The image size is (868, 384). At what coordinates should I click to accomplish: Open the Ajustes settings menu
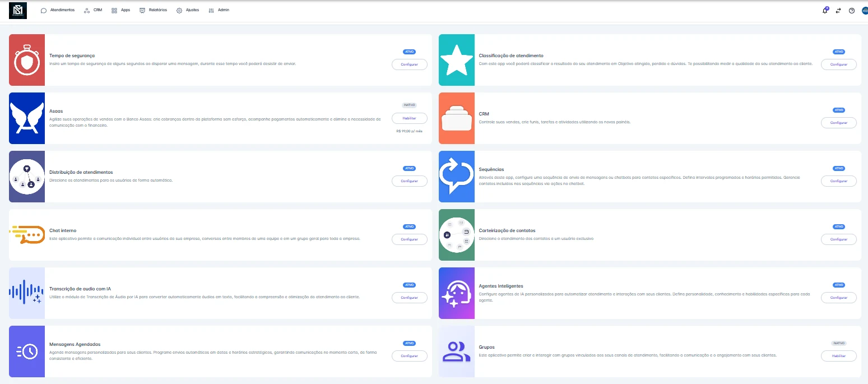point(188,10)
